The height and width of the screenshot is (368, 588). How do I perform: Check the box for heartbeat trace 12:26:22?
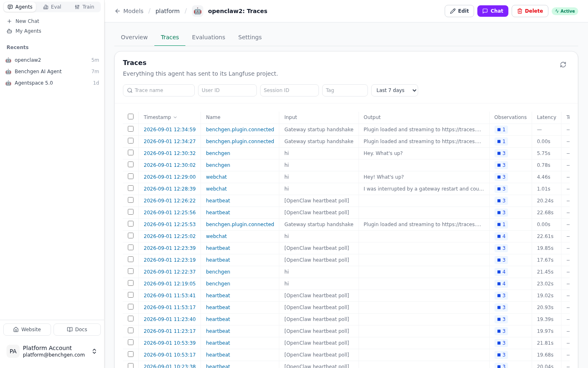tap(131, 200)
